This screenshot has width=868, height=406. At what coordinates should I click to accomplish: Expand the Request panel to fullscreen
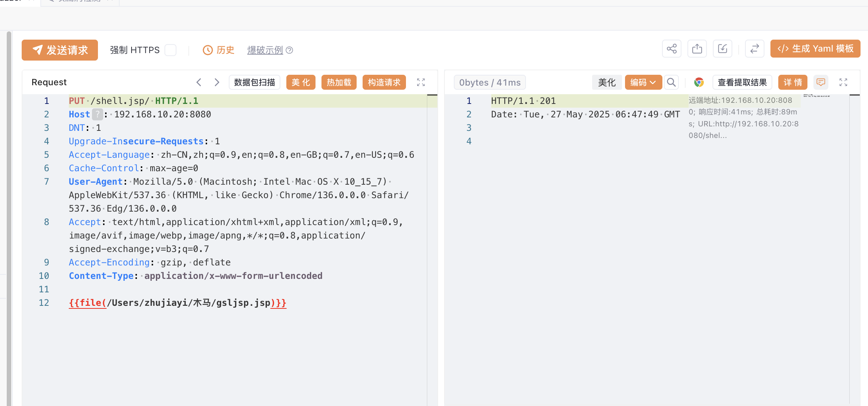pyautogui.click(x=421, y=82)
